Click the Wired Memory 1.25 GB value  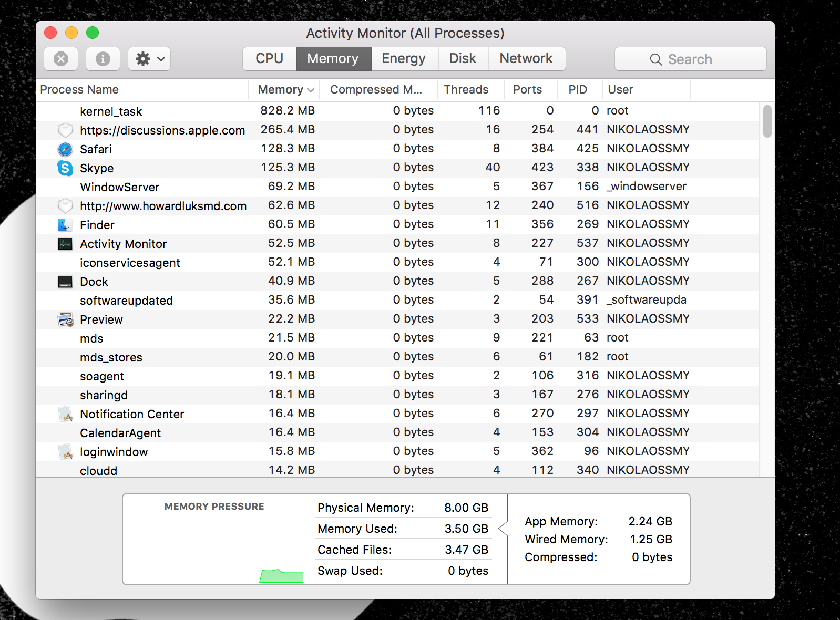tap(651, 539)
